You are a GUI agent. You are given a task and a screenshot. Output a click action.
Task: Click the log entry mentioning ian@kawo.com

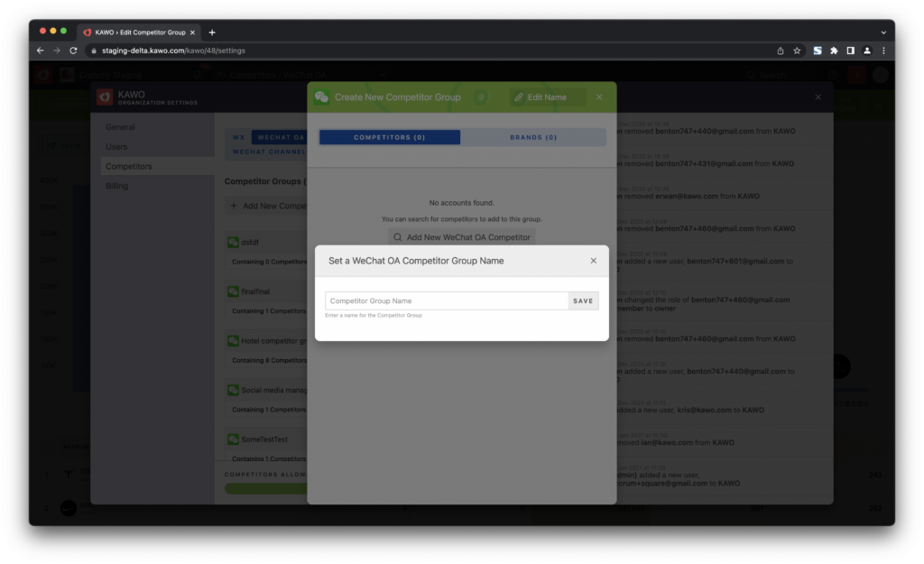[x=725, y=439]
